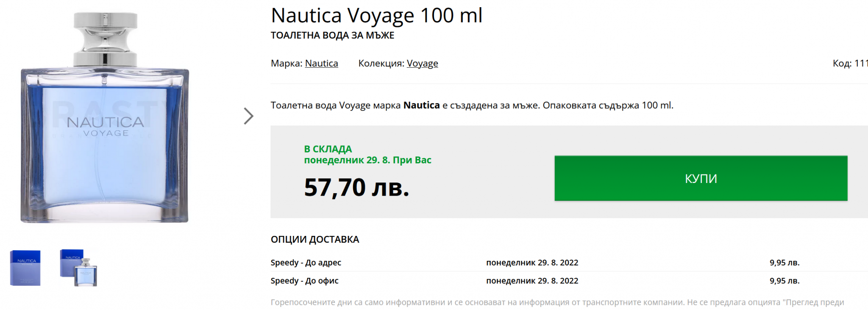
Task: Click the next image chevron arrow
Action: click(248, 116)
